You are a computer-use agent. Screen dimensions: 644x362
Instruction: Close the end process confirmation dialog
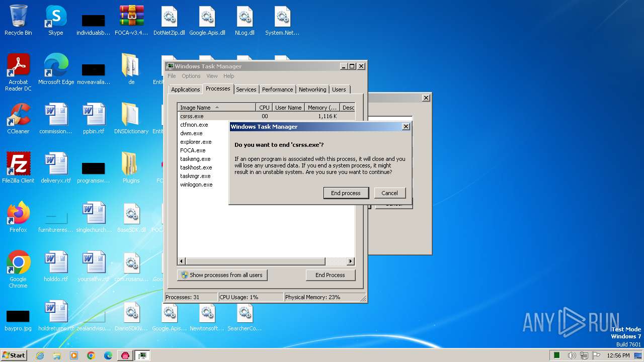[x=406, y=127]
